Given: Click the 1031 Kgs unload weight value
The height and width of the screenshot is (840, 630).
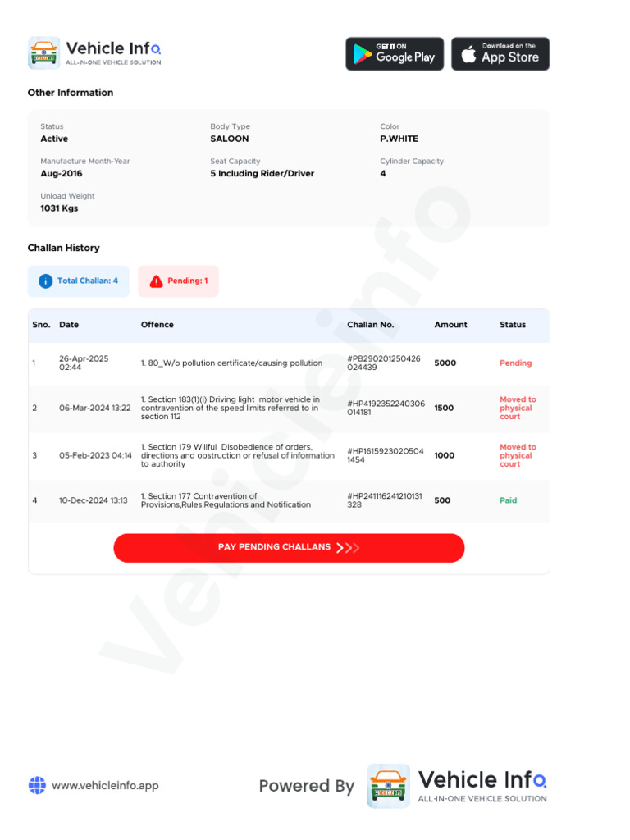Looking at the screenshot, I should pyautogui.click(x=59, y=208).
